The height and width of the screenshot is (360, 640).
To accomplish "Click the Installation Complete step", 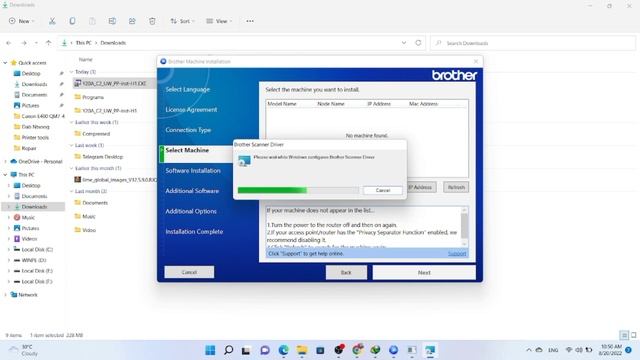I will 194,232.
